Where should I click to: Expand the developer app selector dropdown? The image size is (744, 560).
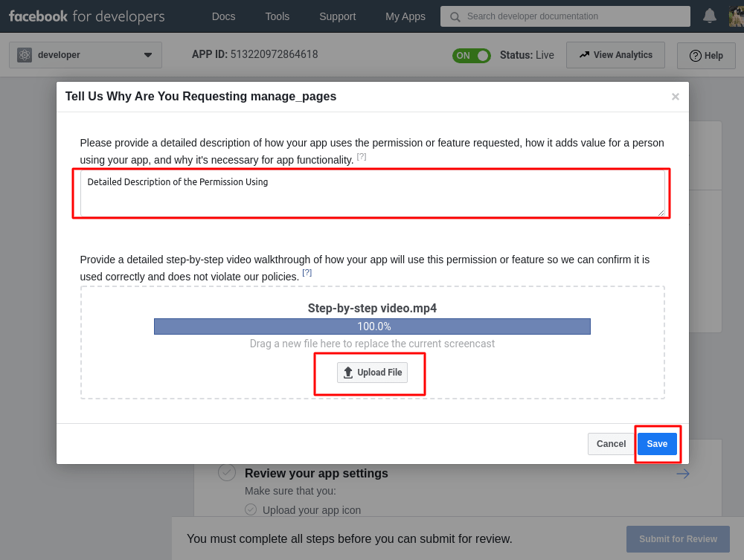pos(86,55)
